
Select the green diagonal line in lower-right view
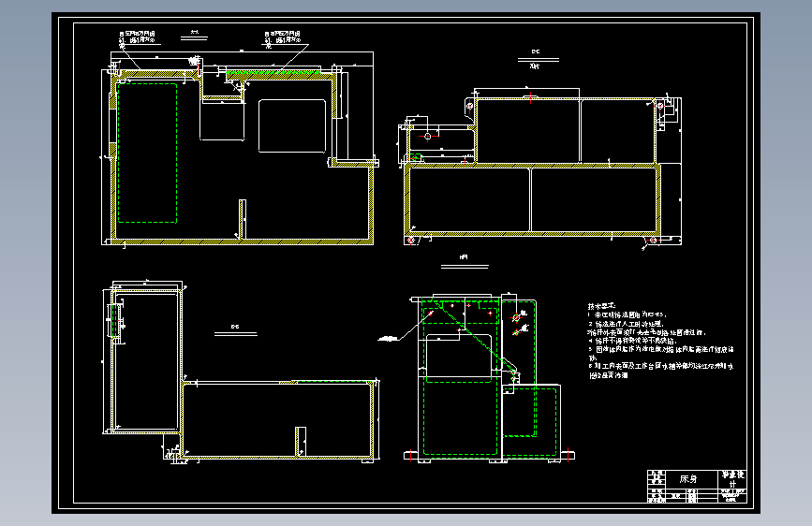[x=474, y=338]
